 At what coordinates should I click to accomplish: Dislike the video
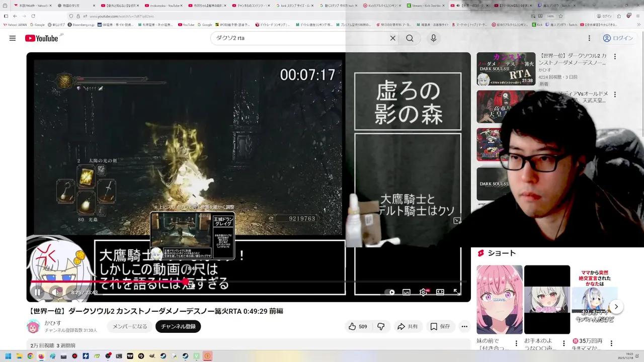[x=381, y=326]
